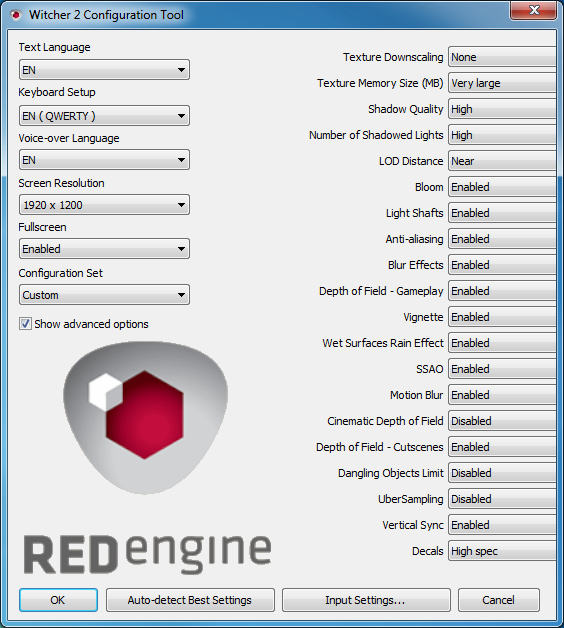The image size is (564, 628).
Task: Open the Configuration Set dropdown
Action: (104, 295)
